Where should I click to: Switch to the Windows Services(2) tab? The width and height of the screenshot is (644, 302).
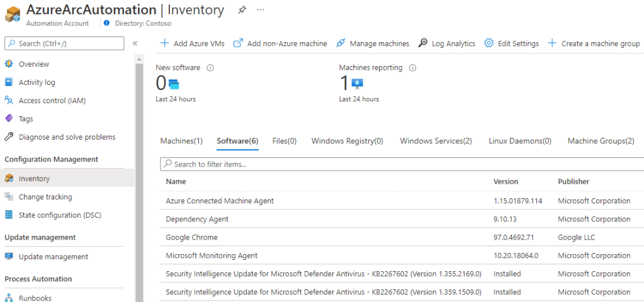[436, 141]
